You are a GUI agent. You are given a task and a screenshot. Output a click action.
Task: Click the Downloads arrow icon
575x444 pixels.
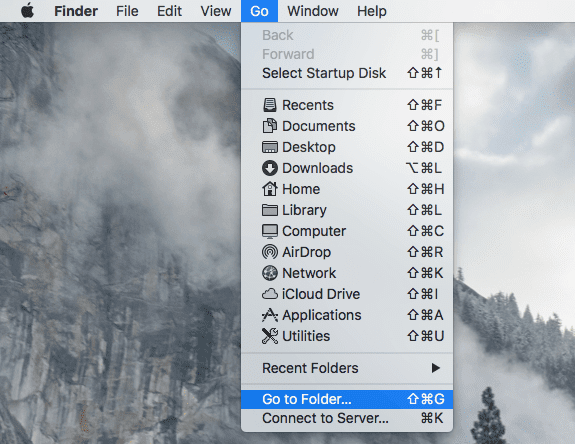click(x=270, y=168)
